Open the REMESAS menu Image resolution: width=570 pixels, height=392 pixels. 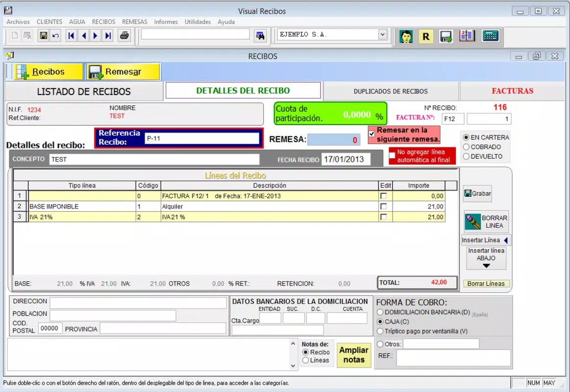click(134, 22)
